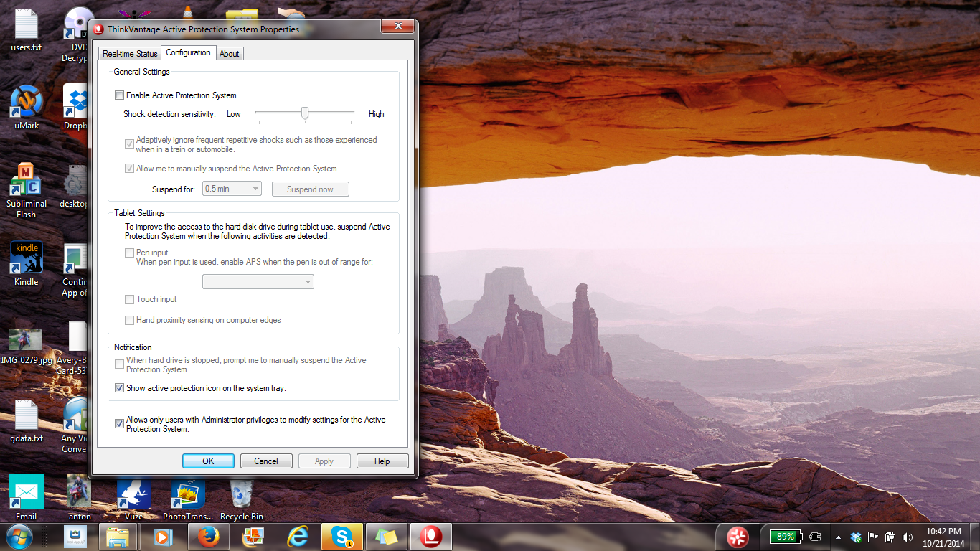The width and height of the screenshot is (980, 551).
Task: Open the About tab
Action: pyautogui.click(x=229, y=53)
